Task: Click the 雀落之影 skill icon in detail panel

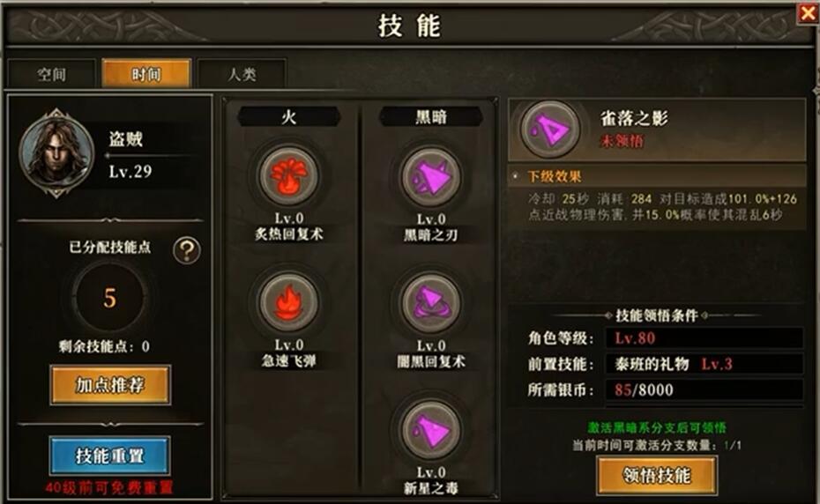Action: (x=549, y=129)
